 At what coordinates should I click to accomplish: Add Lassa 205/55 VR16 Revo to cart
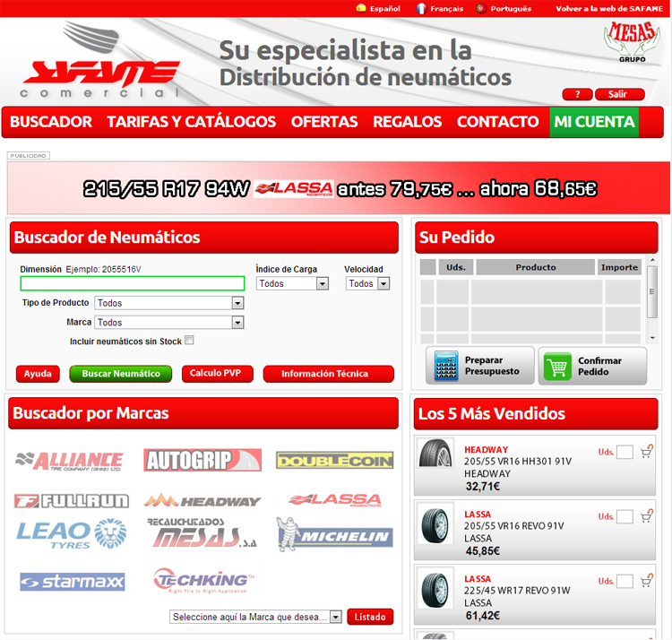pyautogui.click(x=646, y=517)
